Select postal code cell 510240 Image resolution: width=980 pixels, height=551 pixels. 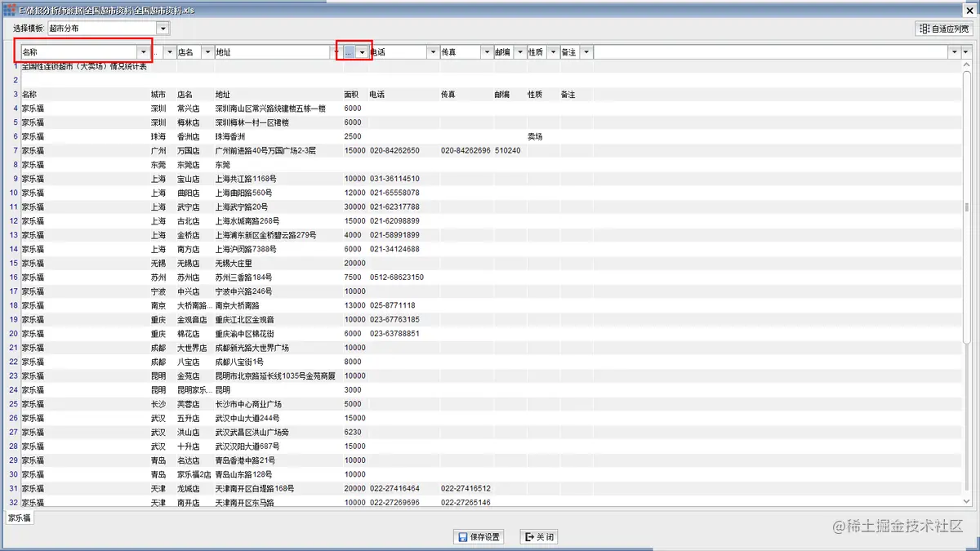coord(507,151)
